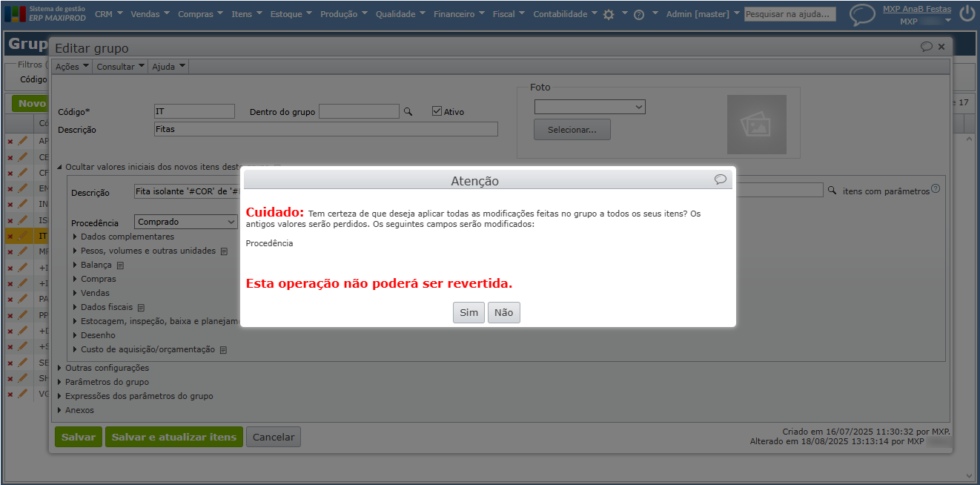Open the comment bubble in Atenção dialog

point(720,179)
